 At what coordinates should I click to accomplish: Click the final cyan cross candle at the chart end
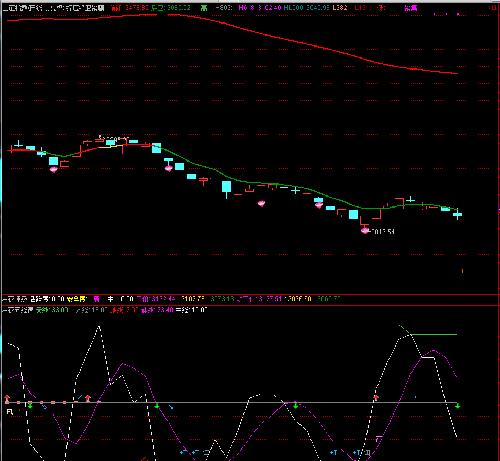point(457,214)
